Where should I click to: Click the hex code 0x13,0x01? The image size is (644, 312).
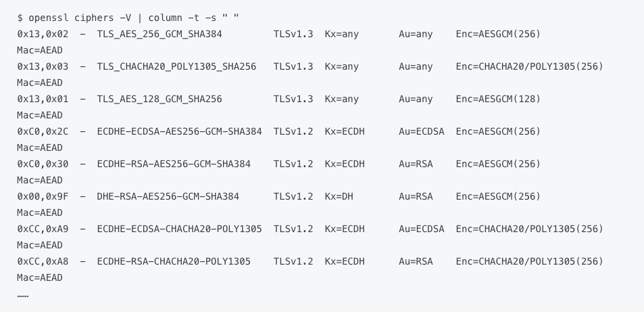[43, 99]
